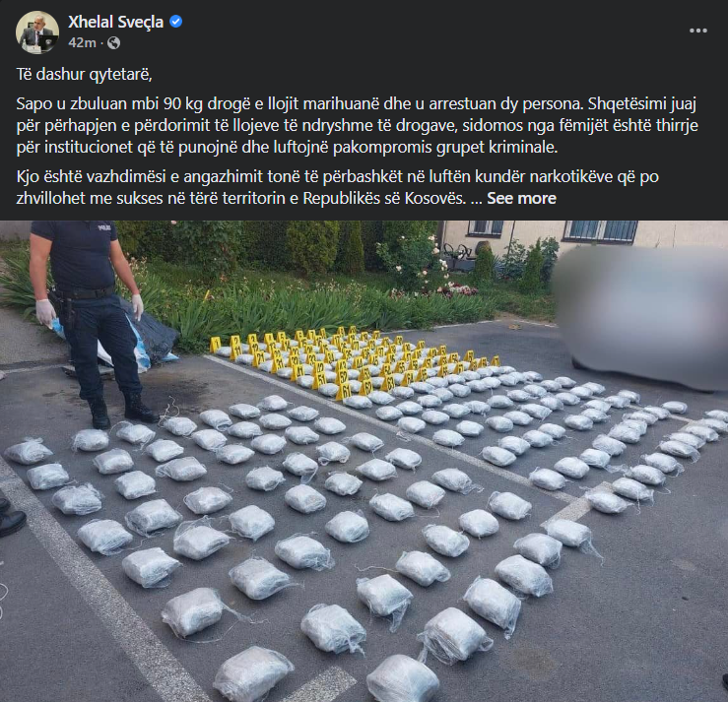
Task: Click the police officer standing in the photo
Action: 87,320
